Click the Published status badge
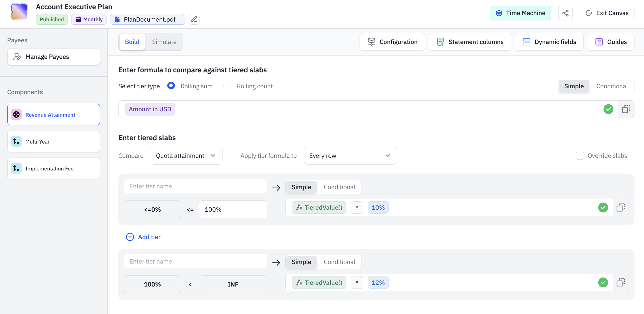The width and height of the screenshot is (644, 314). pyautogui.click(x=52, y=19)
